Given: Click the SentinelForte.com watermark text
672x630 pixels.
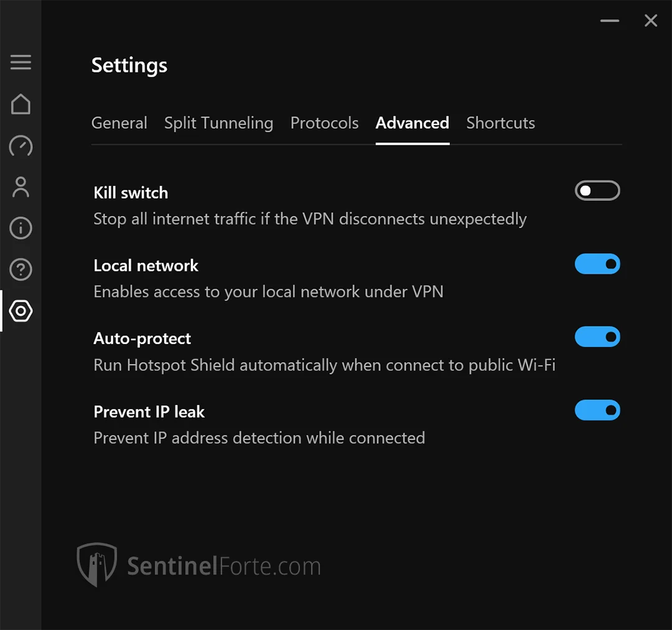Looking at the screenshot, I should coord(224,567).
